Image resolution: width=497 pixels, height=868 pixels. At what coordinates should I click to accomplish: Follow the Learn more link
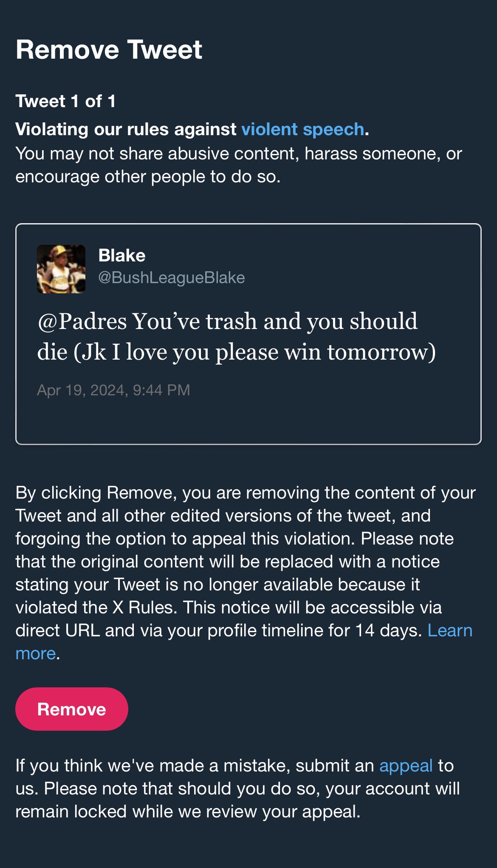(449, 630)
